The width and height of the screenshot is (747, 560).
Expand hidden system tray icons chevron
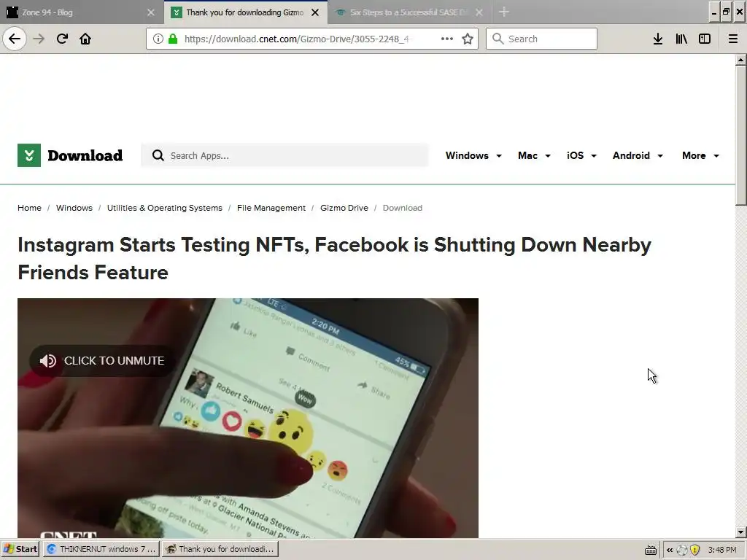[x=670, y=550]
